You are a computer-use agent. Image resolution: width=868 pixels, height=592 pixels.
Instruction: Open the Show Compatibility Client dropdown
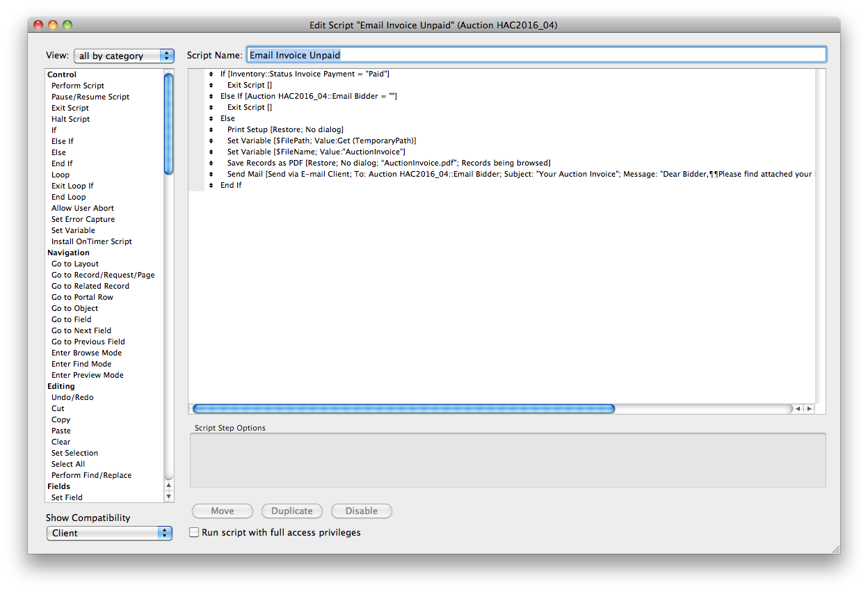tap(109, 533)
